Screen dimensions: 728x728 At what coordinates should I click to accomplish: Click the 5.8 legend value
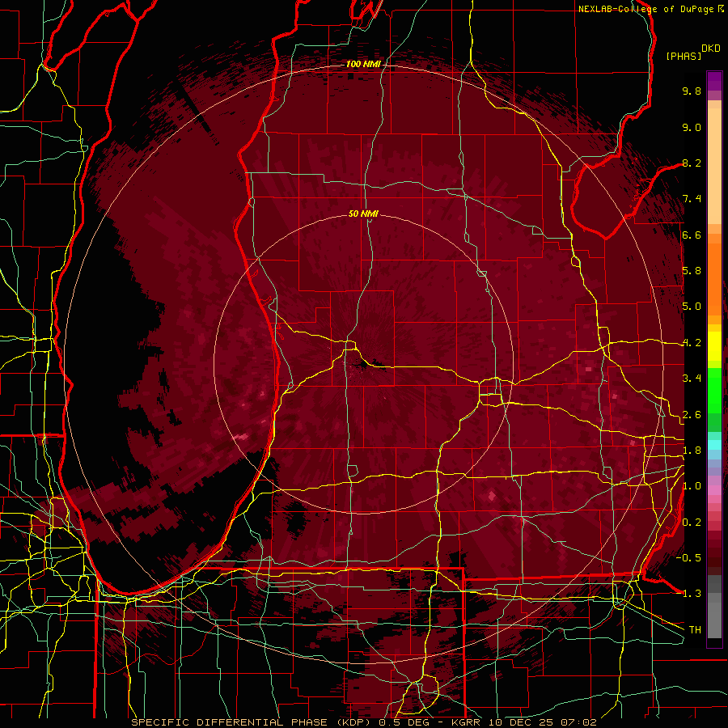point(692,271)
